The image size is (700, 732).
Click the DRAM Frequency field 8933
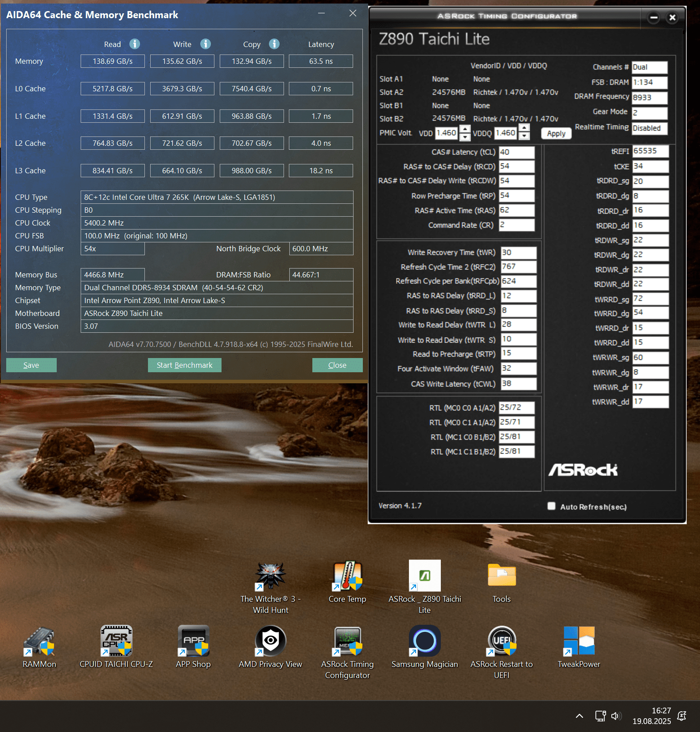tap(649, 97)
